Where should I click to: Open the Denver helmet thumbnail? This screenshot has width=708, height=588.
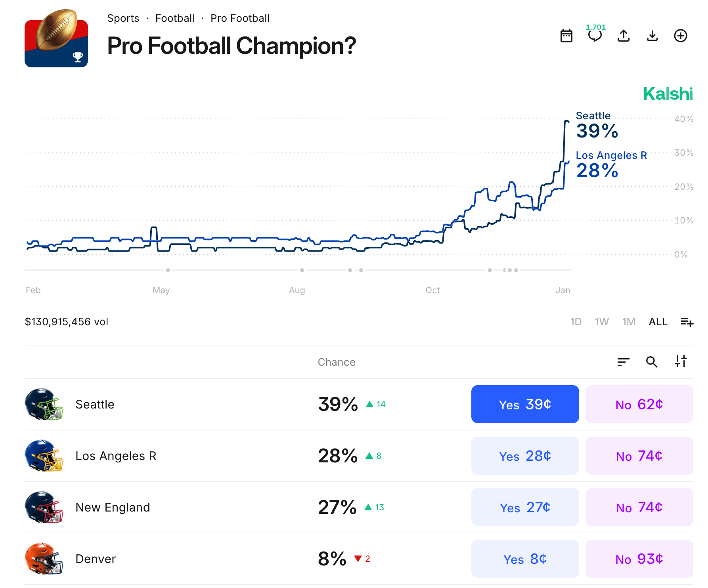[44, 559]
